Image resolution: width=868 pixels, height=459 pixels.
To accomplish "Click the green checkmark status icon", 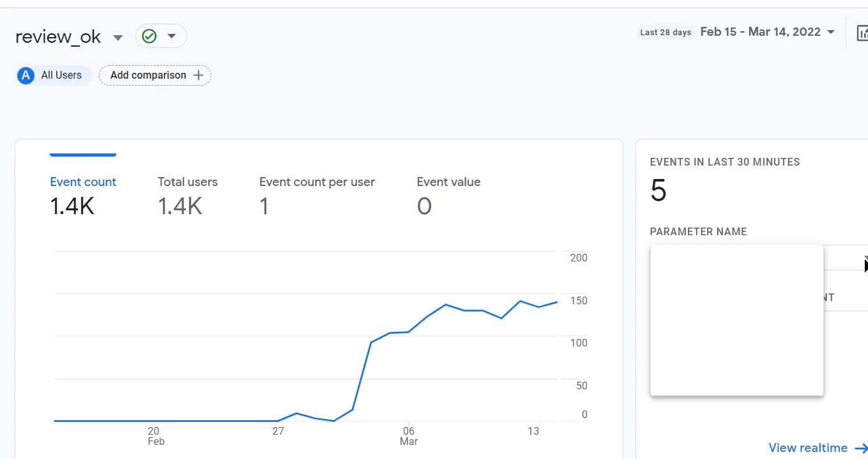I will point(149,36).
